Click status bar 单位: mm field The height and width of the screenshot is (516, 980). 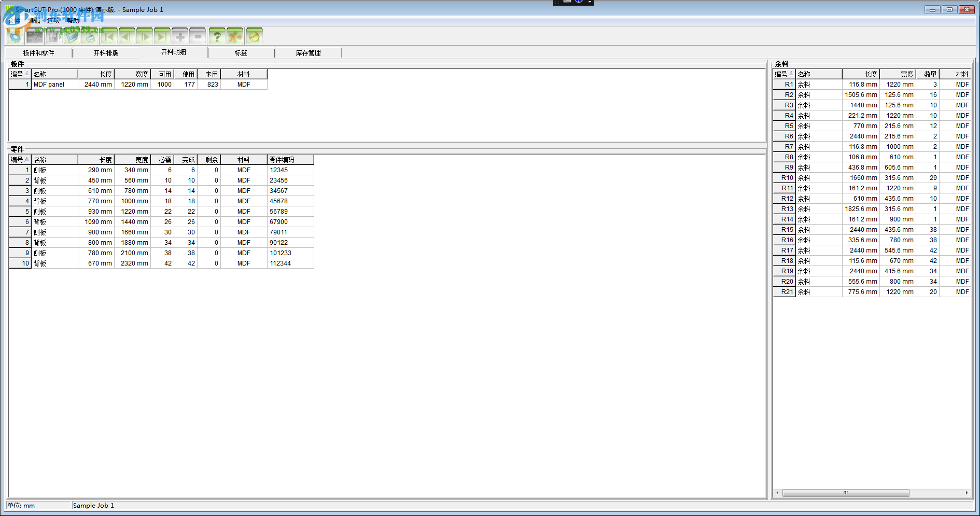click(38, 506)
